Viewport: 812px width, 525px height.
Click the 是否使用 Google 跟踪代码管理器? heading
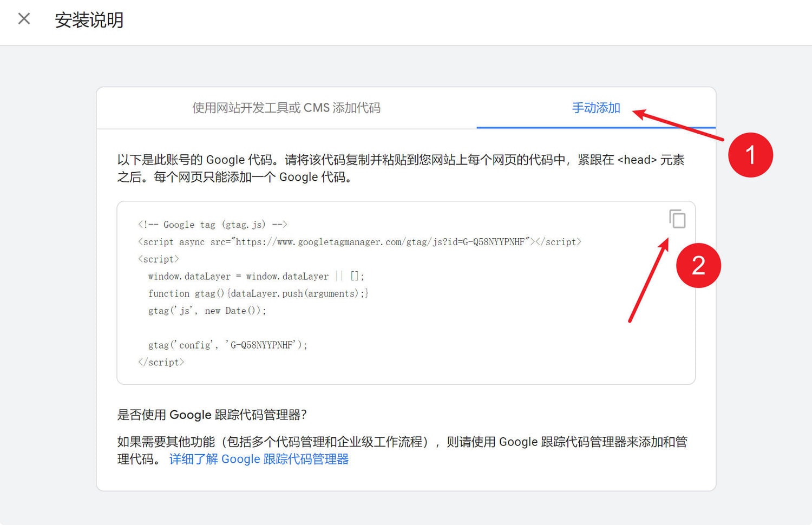pos(212,415)
